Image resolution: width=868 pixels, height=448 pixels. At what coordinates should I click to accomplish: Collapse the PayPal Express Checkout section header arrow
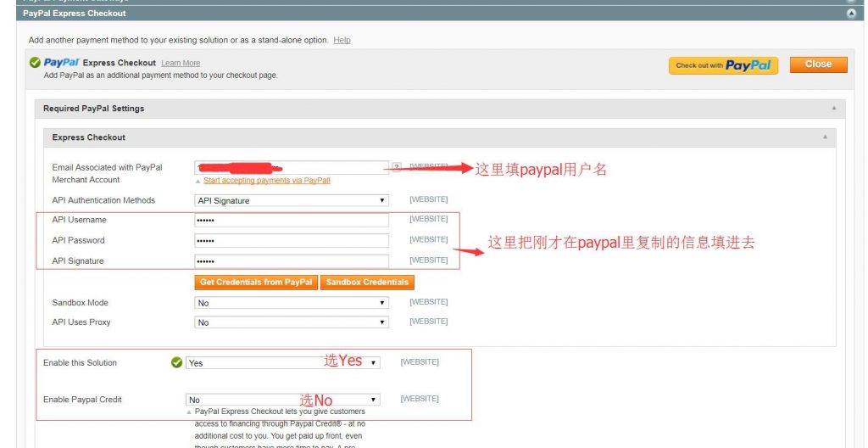(851, 14)
